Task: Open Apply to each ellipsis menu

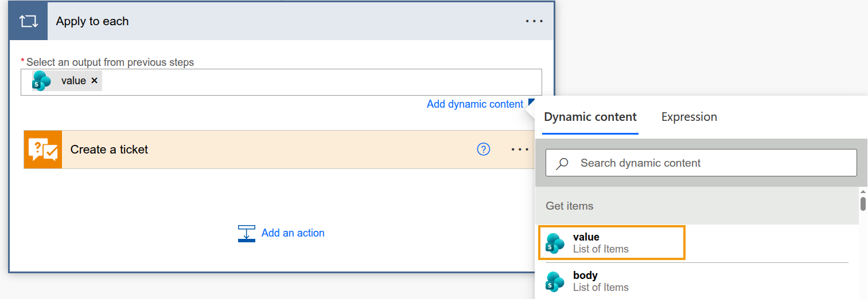Action: click(534, 21)
